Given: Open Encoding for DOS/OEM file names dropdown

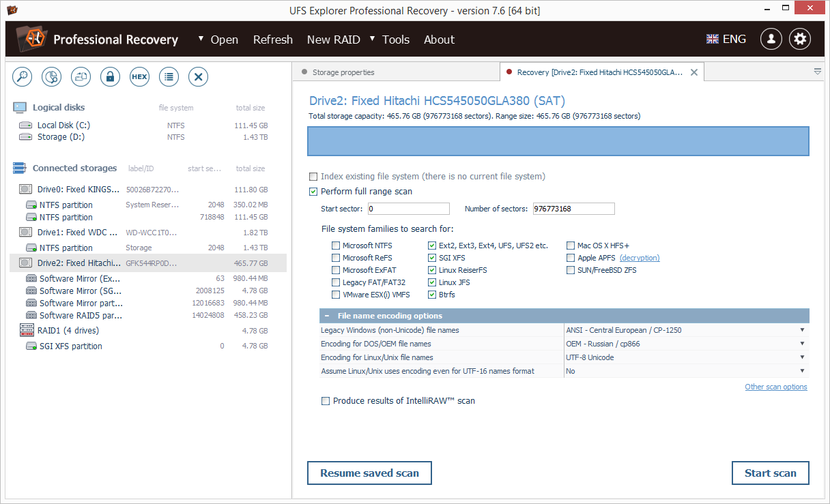Looking at the screenshot, I should [687, 344].
